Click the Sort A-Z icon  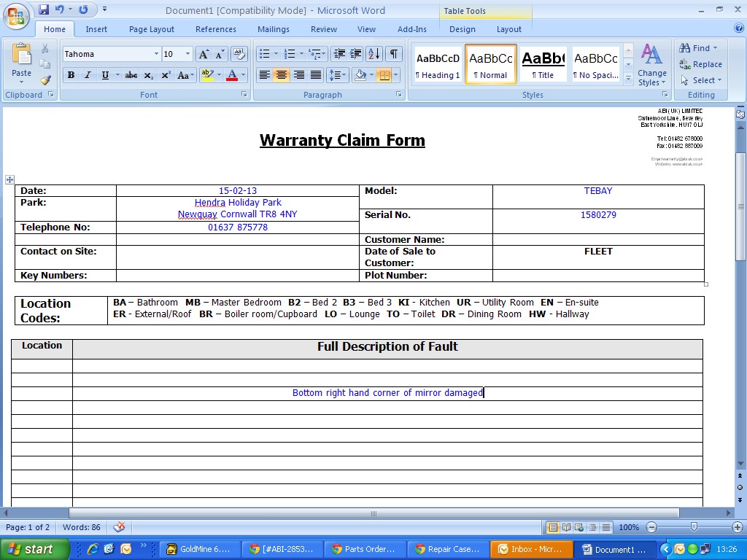tap(373, 54)
